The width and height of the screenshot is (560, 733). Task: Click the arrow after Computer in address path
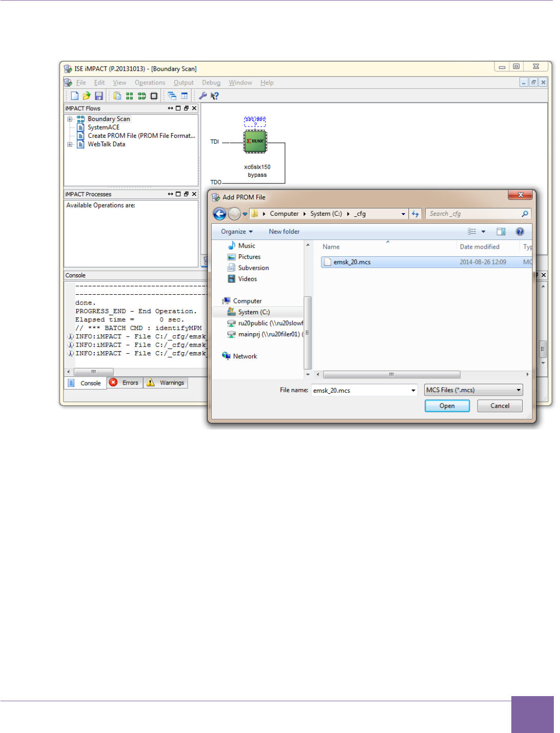click(304, 214)
